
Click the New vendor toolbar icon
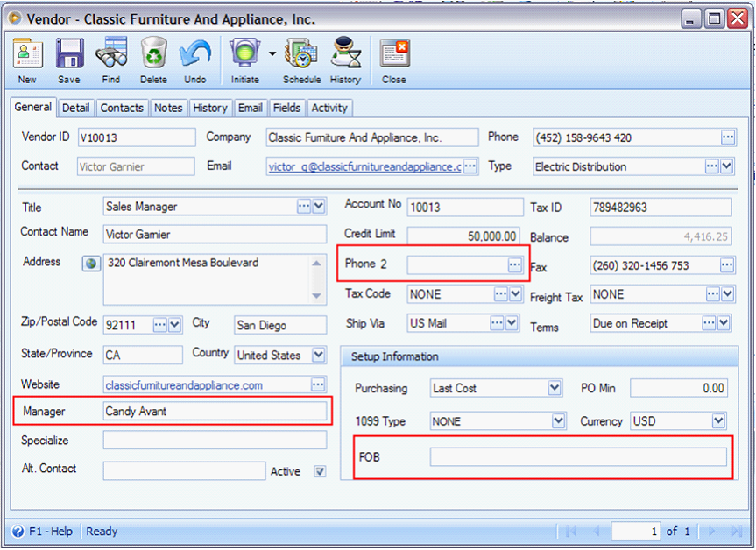27,54
